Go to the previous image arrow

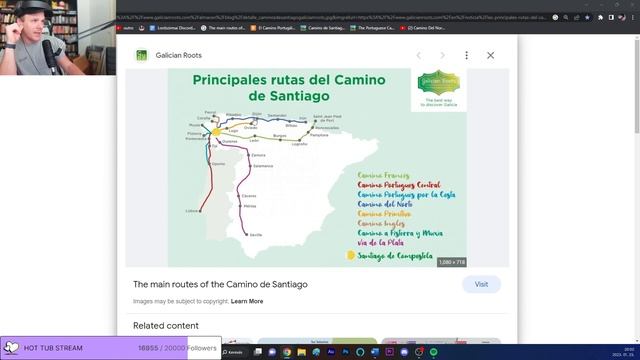[x=418, y=56]
